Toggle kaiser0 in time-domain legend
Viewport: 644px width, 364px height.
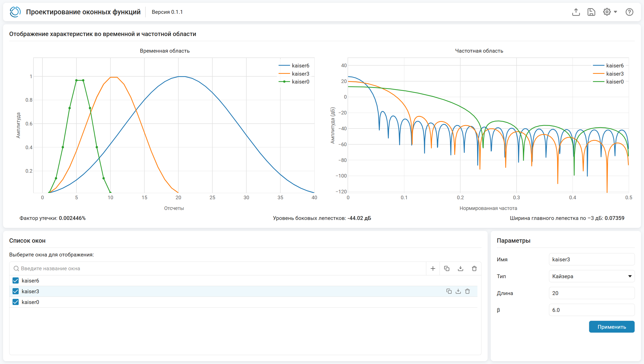pyautogui.click(x=294, y=81)
